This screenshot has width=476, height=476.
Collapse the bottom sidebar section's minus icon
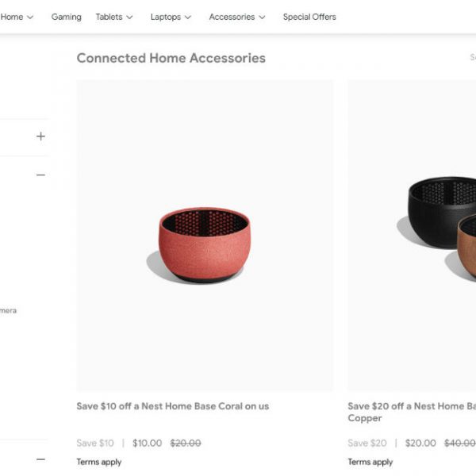click(41, 459)
